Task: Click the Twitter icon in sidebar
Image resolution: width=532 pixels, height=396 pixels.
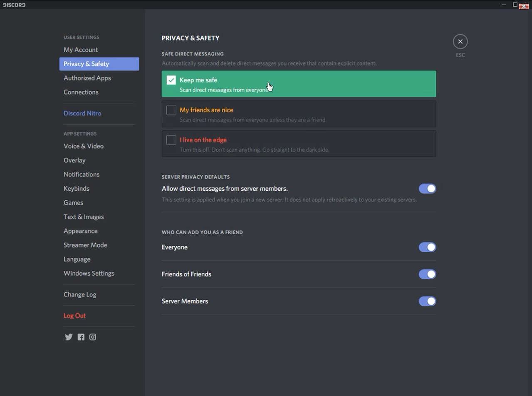Action: click(x=69, y=337)
